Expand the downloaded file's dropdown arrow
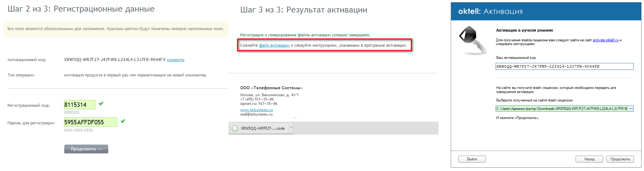The image size is (644, 171). point(291,128)
